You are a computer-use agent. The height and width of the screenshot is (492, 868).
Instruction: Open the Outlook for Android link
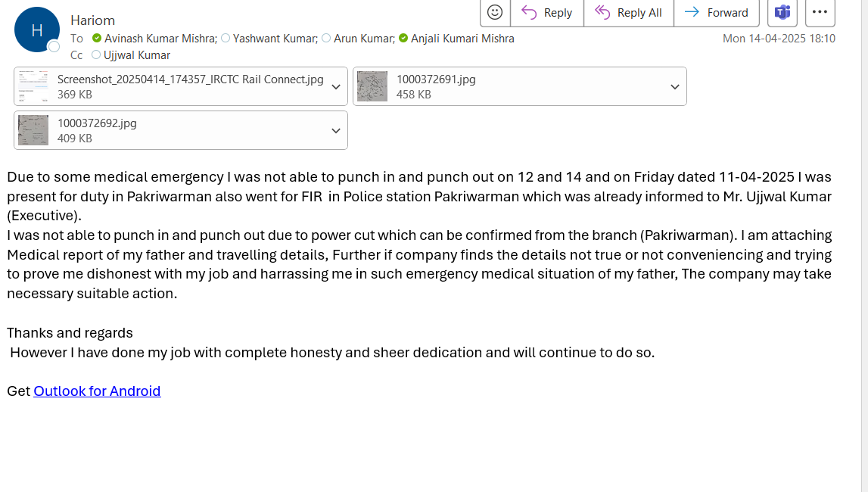(97, 391)
